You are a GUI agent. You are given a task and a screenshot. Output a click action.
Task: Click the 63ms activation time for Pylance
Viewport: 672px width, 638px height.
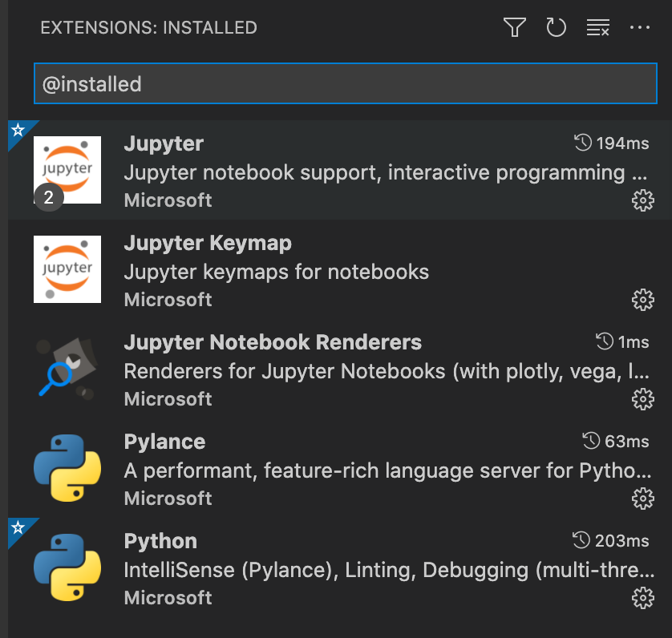pos(615,442)
